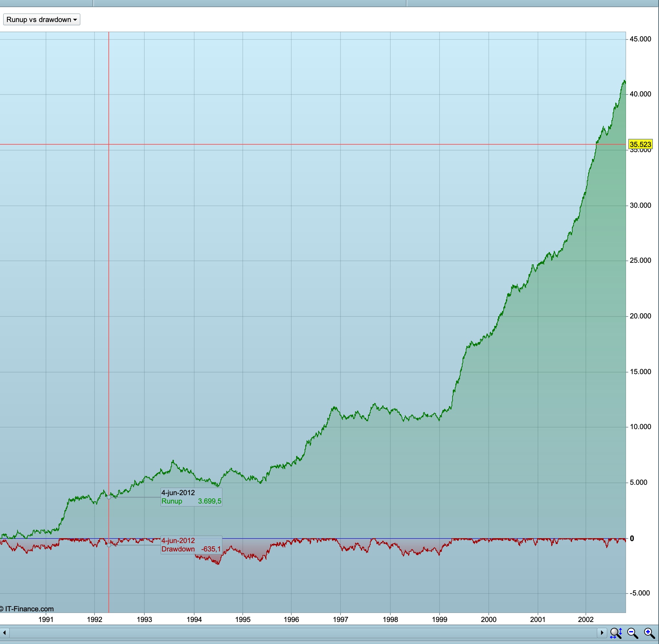Click the zoom out magnifier icon
This screenshot has width=659, height=644.
(x=632, y=633)
